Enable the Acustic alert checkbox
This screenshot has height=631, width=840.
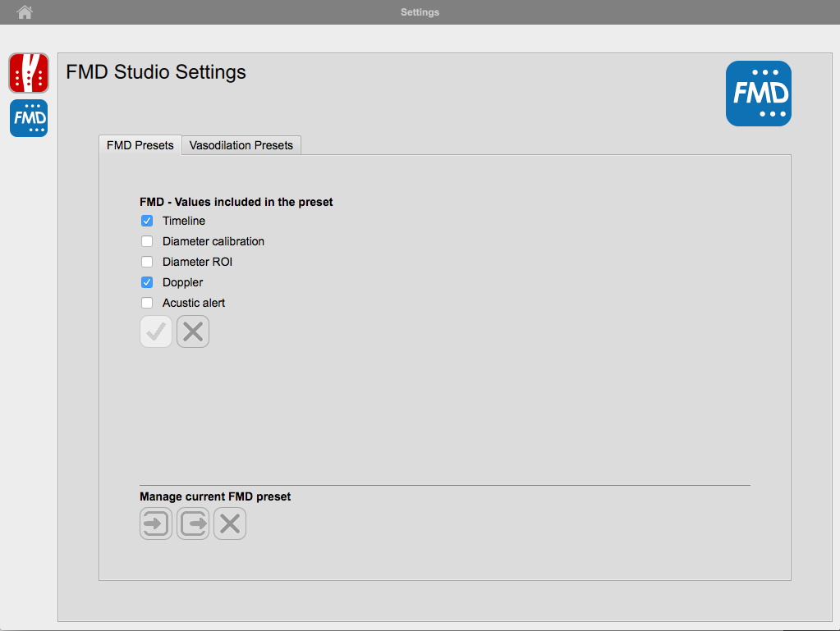point(147,303)
